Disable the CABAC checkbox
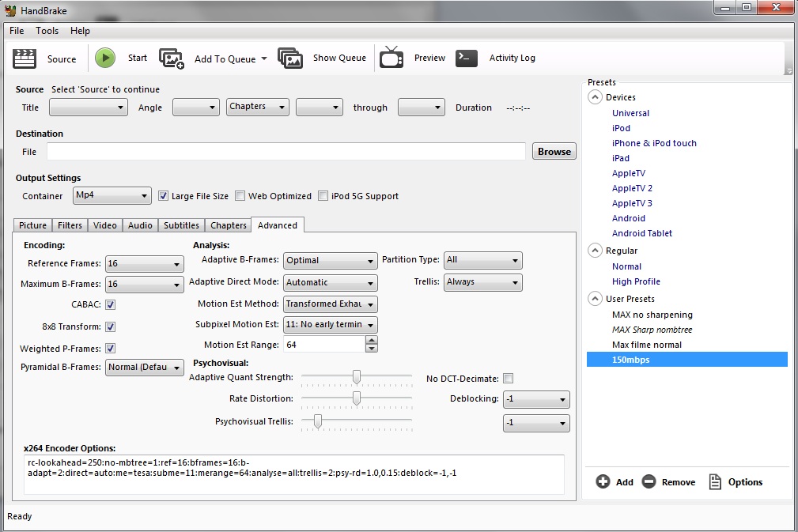798x532 pixels. [111, 304]
